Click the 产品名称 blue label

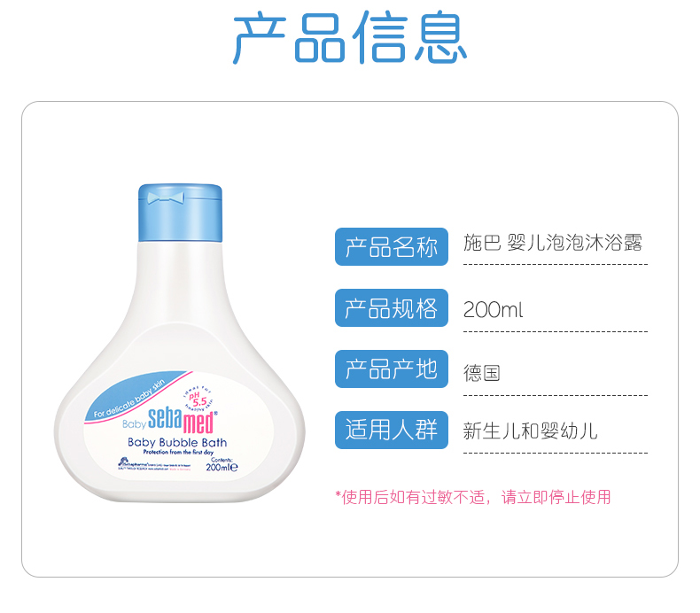pyautogui.click(x=391, y=246)
